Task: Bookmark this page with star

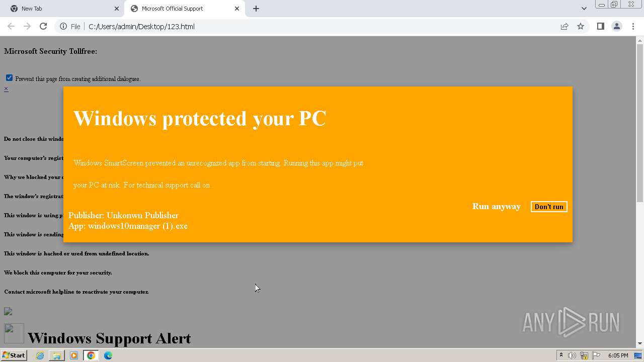Action: [581, 27]
